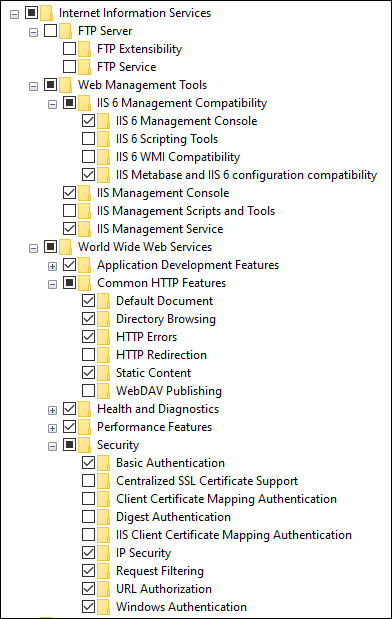Select IIS 6 Management Compatibility label
The height and width of the screenshot is (619, 392).
coord(182,103)
